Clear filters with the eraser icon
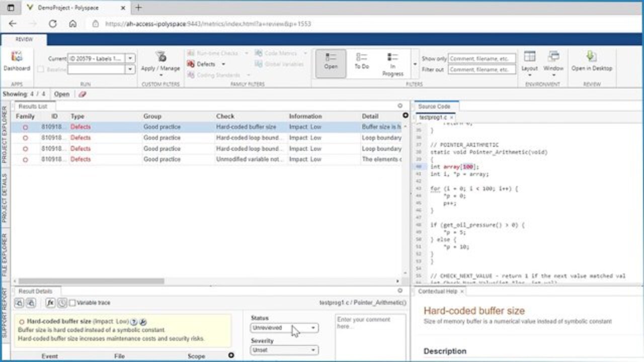644x362 pixels. click(82, 94)
